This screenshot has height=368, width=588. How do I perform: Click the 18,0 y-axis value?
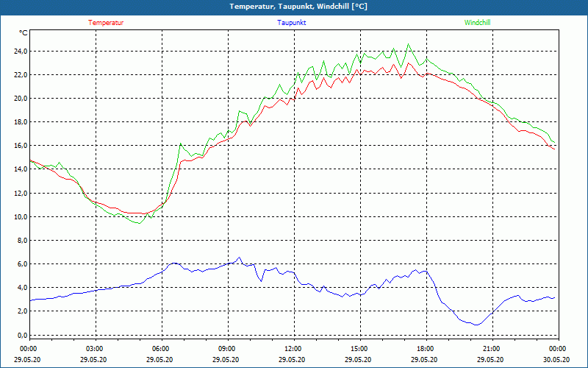20,122
